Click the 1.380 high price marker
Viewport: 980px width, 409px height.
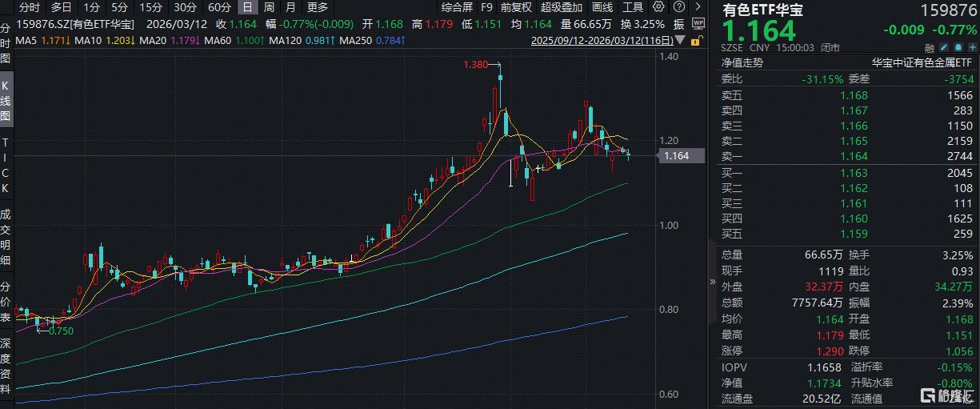pyautogui.click(x=474, y=64)
